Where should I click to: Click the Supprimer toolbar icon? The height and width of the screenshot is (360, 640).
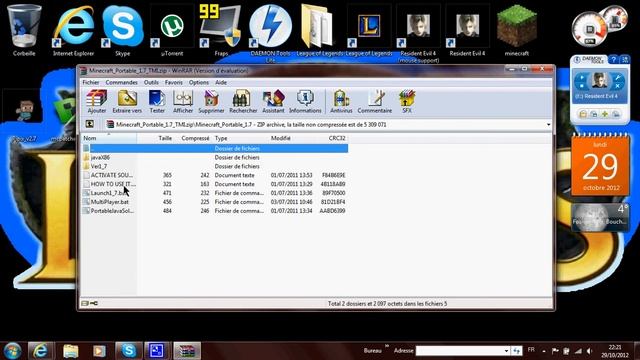point(211,102)
